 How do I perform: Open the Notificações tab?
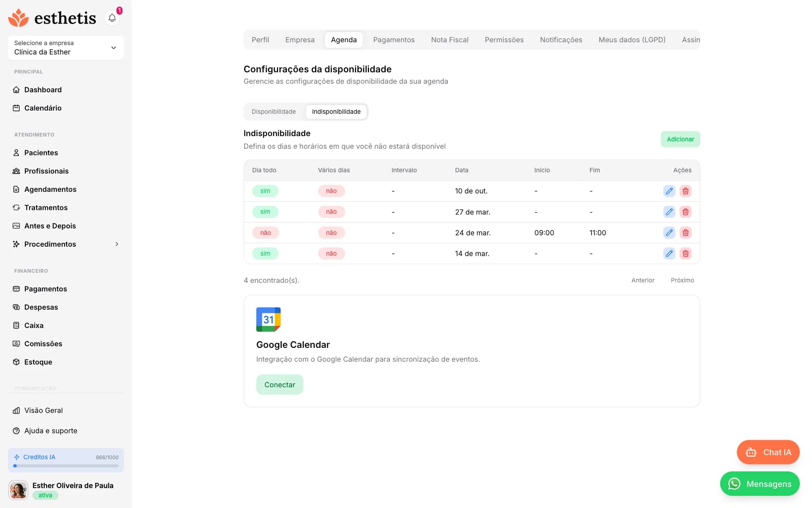click(x=561, y=40)
